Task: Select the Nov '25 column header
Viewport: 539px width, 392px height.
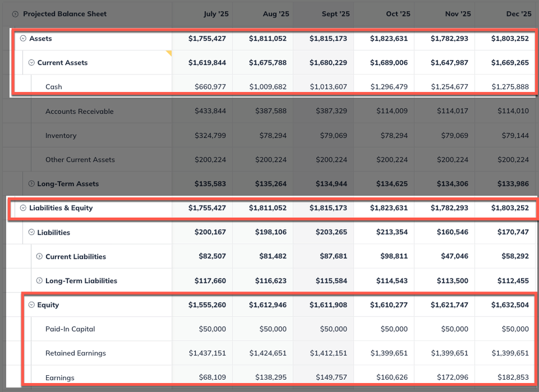Action: (x=458, y=13)
